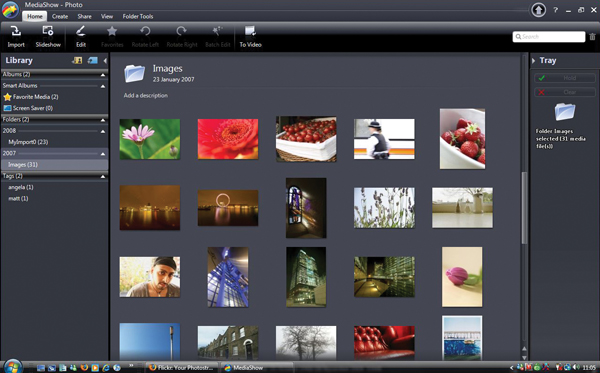The image size is (600, 373).
Task: Click the Search input field
Action: (549, 37)
